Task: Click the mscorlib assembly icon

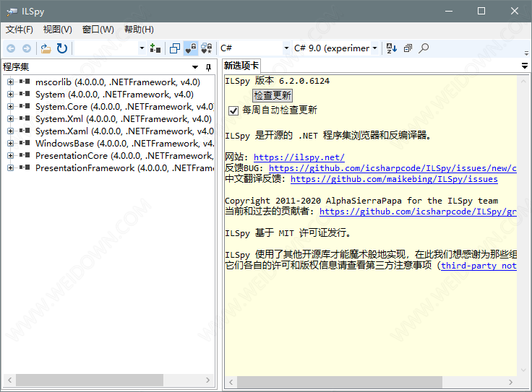Action: pos(25,82)
